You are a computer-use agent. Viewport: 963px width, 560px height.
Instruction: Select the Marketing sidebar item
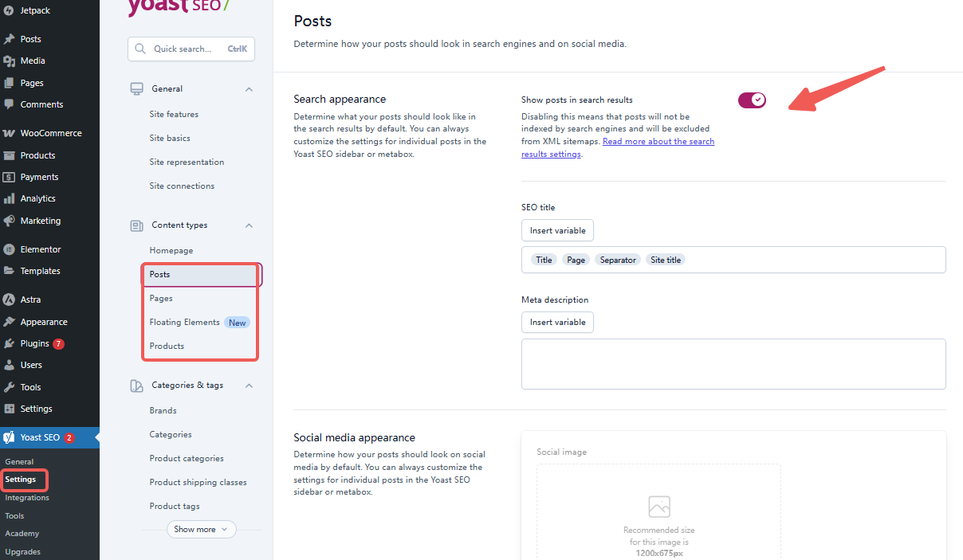[x=39, y=221]
